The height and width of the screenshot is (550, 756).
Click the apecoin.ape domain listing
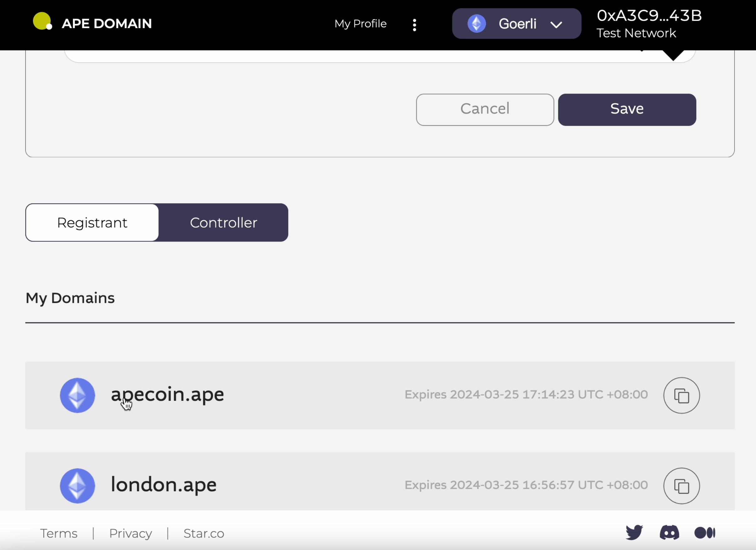[x=167, y=394]
